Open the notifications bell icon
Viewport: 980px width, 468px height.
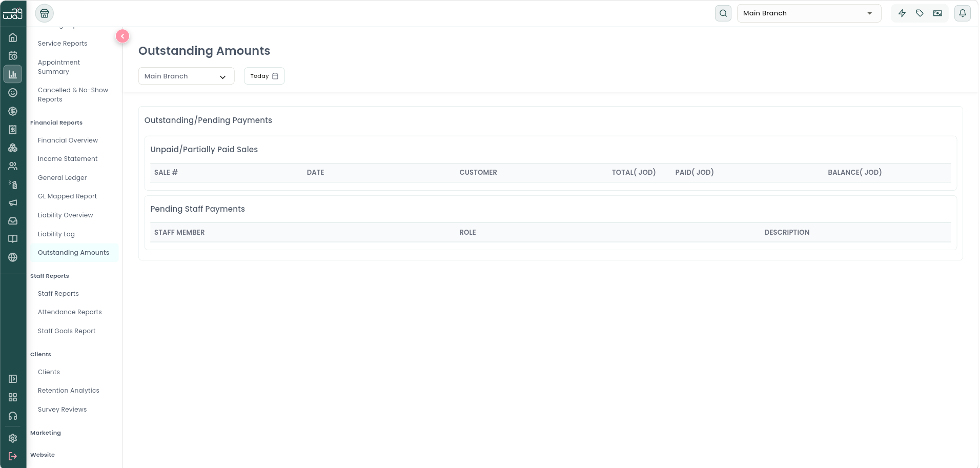[963, 13]
